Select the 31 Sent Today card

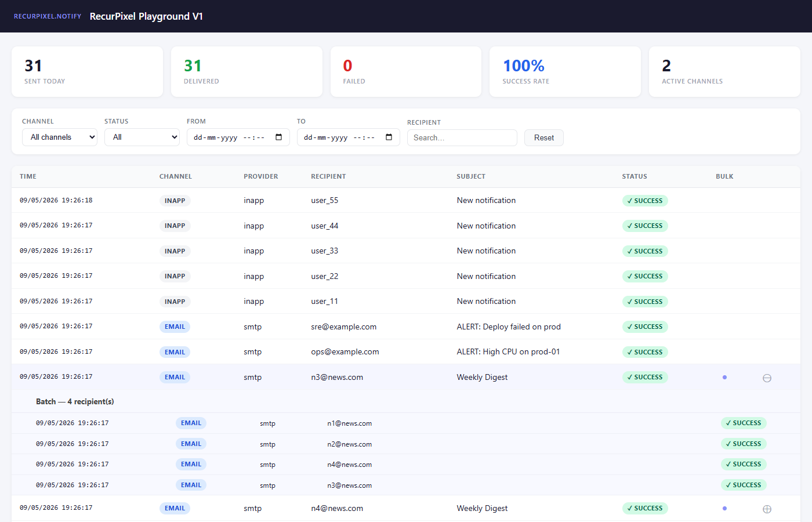pos(88,71)
